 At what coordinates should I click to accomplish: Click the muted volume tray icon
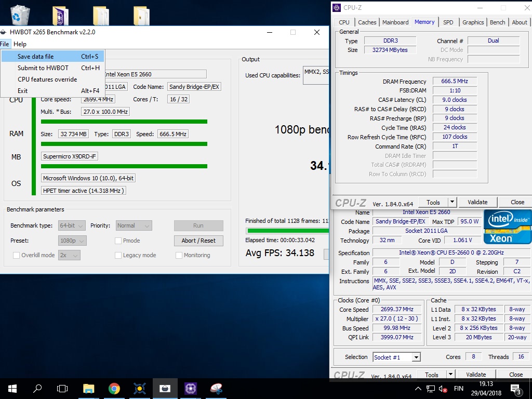443,389
